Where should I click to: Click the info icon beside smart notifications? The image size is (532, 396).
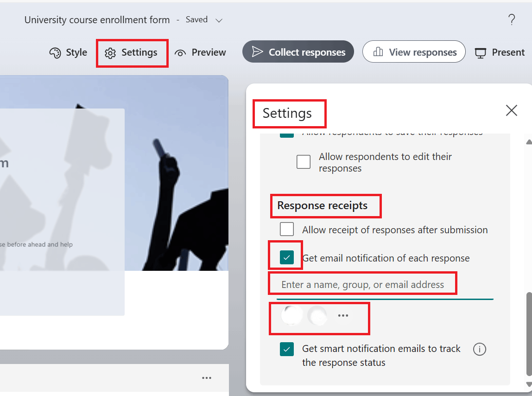tap(480, 349)
